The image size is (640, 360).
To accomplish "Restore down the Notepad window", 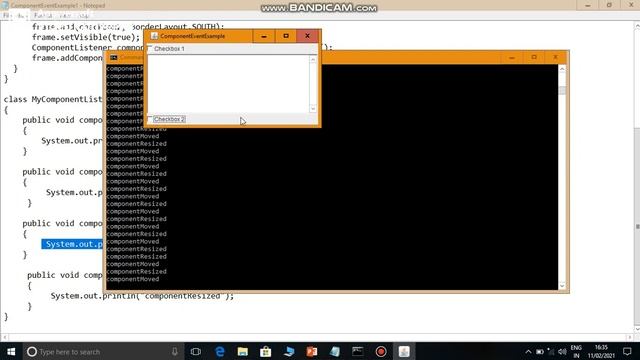I will click(x=609, y=5).
